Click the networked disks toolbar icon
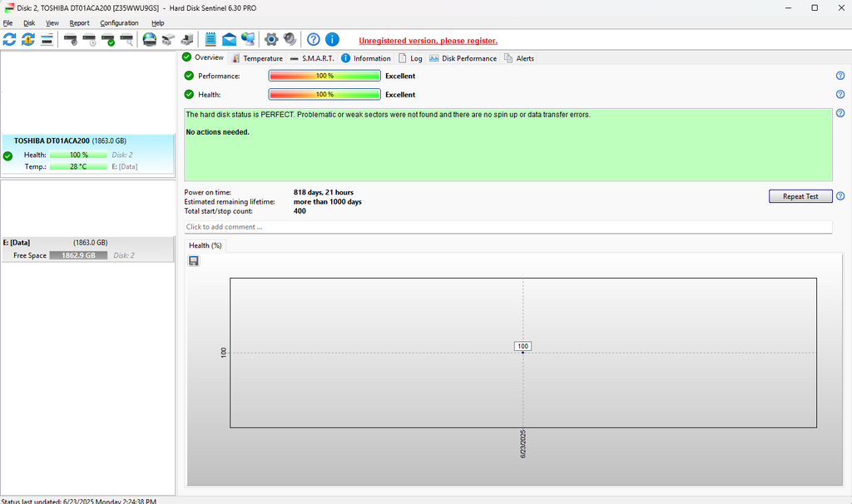The width and height of the screenshot is (852, 504). pyautogui.click(x=168, y=39)
